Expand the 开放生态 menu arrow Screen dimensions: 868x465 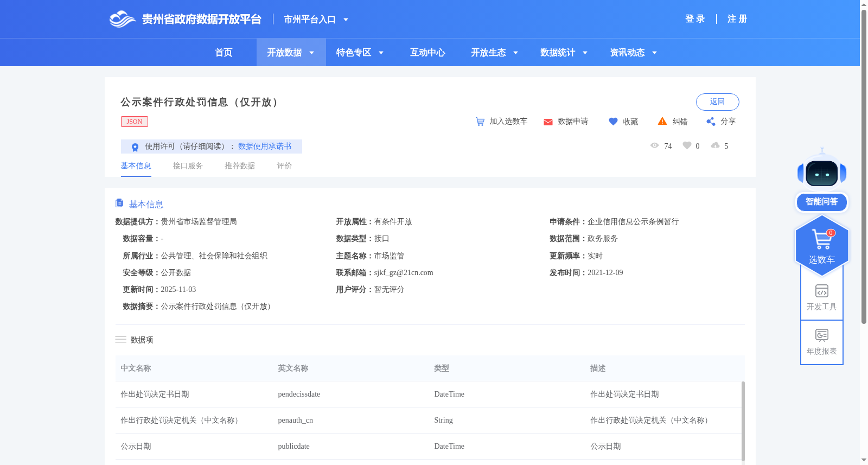click(515, 53)
